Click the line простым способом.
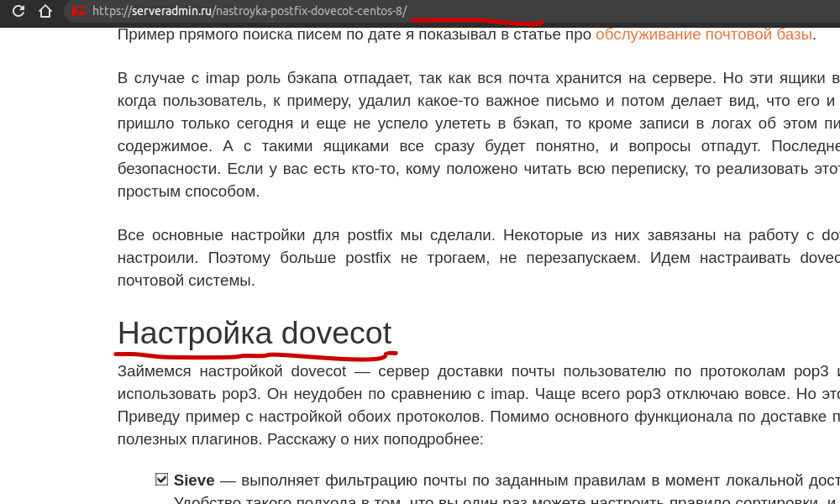840x504 pixels. tap(188, 192)
